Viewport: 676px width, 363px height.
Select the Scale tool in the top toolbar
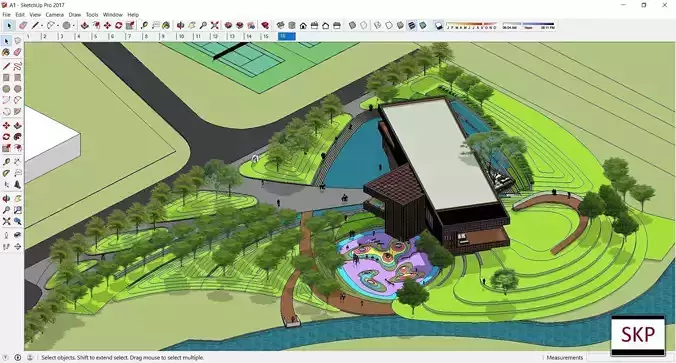[130, 26]
